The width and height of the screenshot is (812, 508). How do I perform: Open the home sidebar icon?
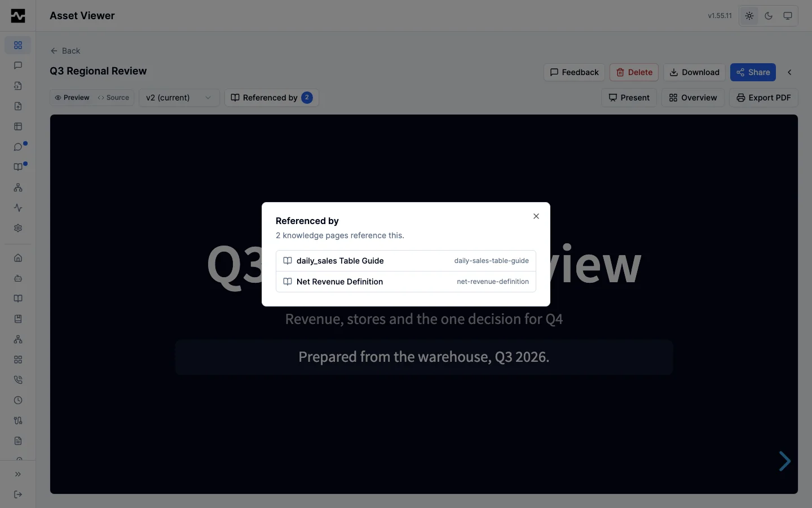(18, 258)
